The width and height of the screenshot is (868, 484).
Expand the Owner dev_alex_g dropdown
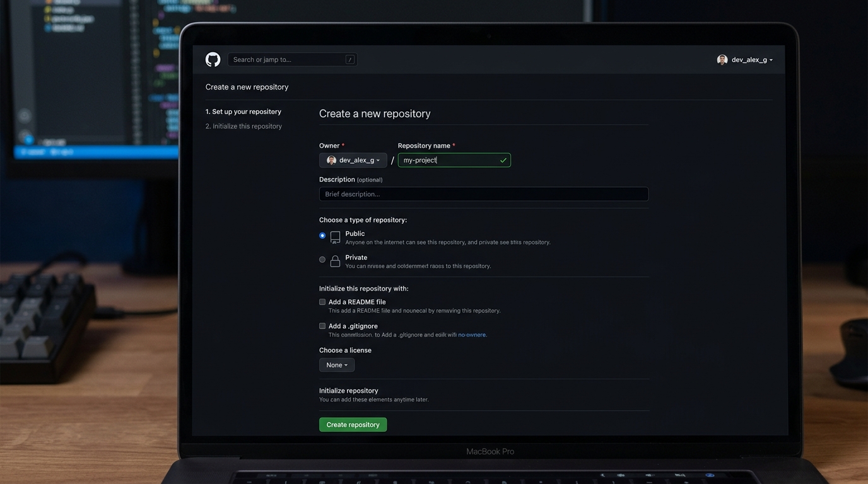353,160
